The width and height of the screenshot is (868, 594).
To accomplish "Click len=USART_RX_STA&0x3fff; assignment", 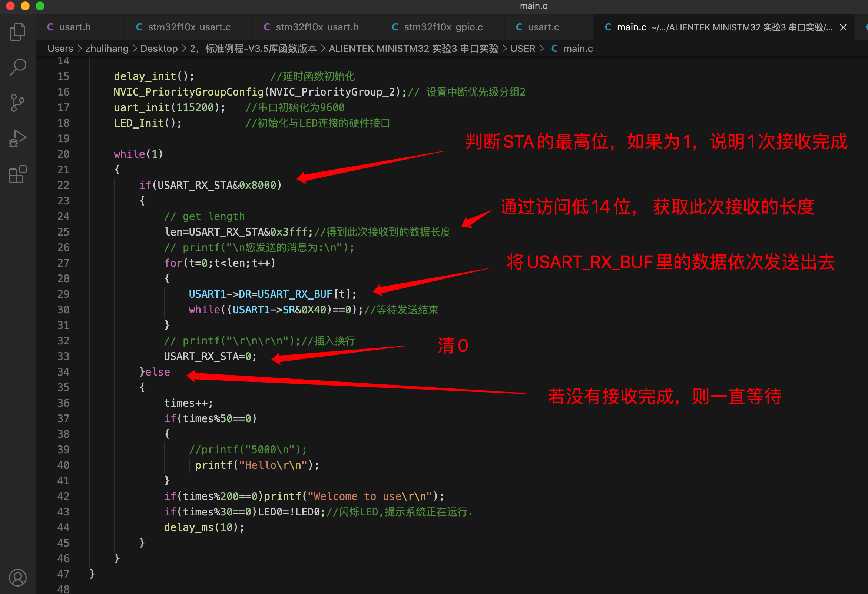I will pyautogui.click(x=238, y=232).
